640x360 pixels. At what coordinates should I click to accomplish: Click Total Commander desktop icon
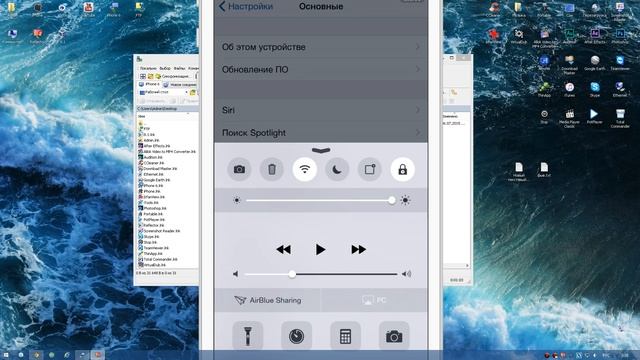point(620,118)
